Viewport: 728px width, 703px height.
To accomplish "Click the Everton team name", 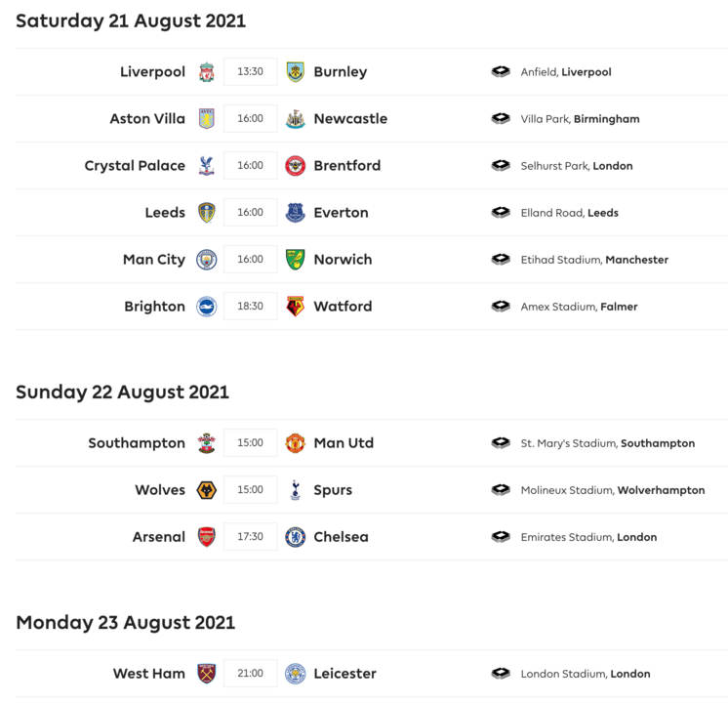I will tap(341, 213).
